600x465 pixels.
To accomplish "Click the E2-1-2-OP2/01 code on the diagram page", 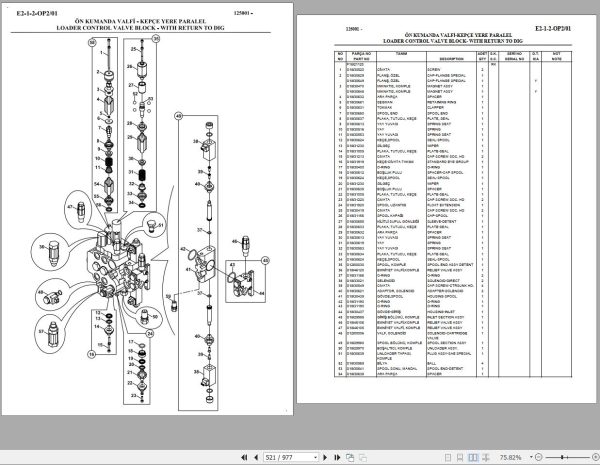I will tap(37, 13).
